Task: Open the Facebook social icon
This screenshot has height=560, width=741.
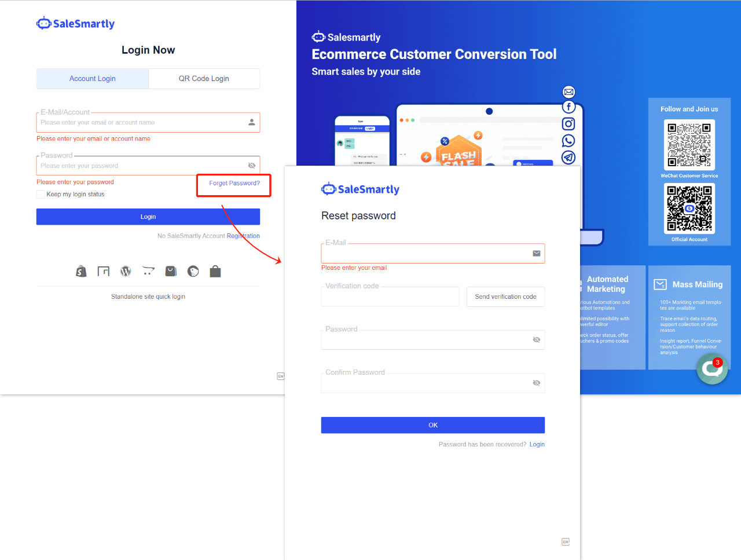Action: coord(569,107)
